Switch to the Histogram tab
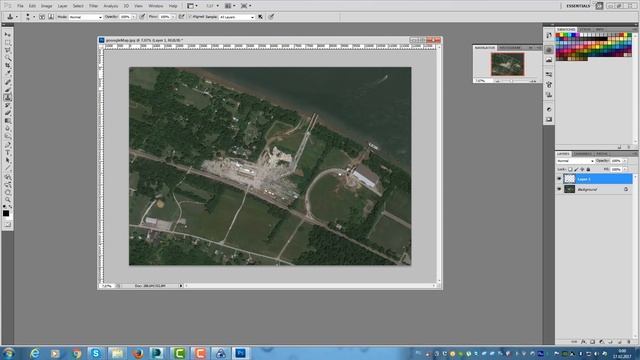 pyautogui.click(x=510, y=48)
